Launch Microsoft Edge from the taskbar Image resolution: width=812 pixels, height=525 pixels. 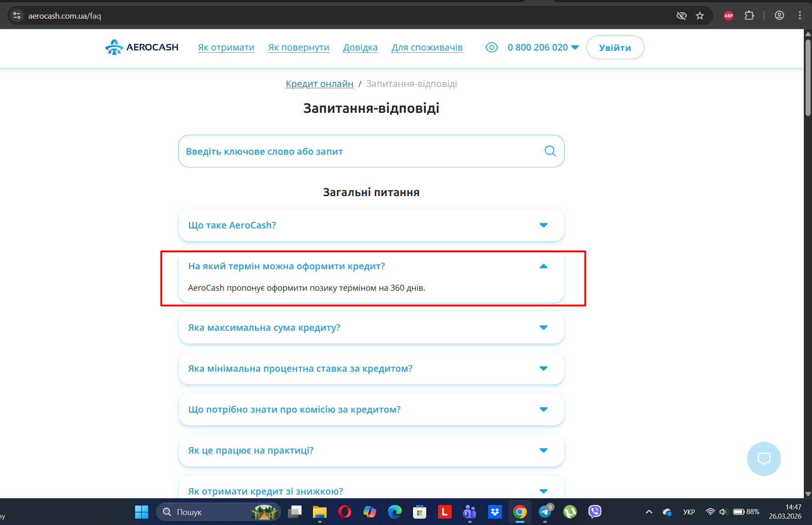pyautogui.click(x=395, y=512)
